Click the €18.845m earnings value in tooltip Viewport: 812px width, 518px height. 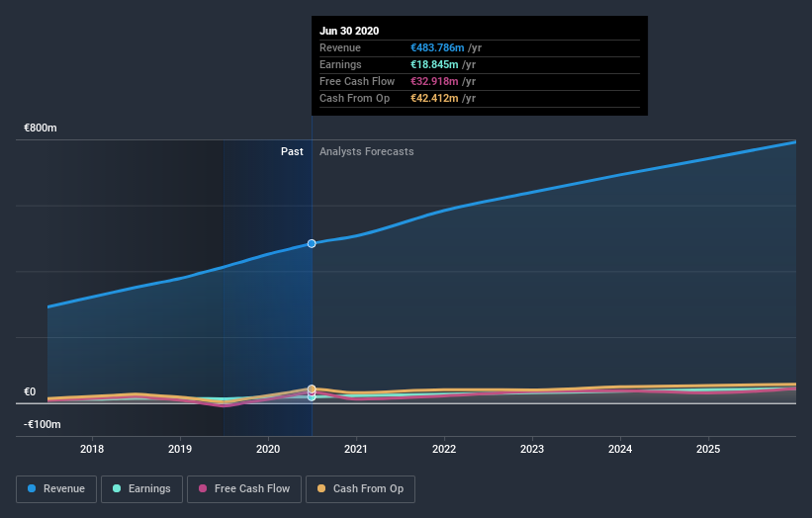point(434,64)
